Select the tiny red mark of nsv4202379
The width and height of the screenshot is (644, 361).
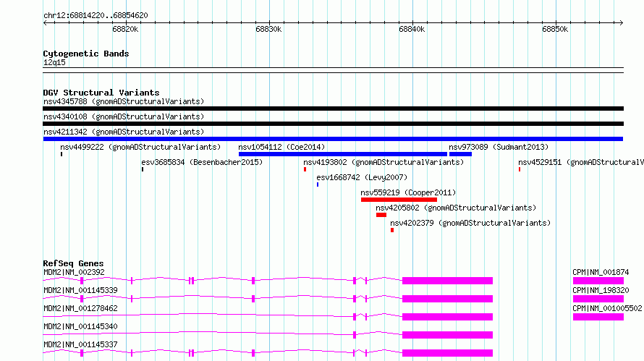click(x=392, y=230)
